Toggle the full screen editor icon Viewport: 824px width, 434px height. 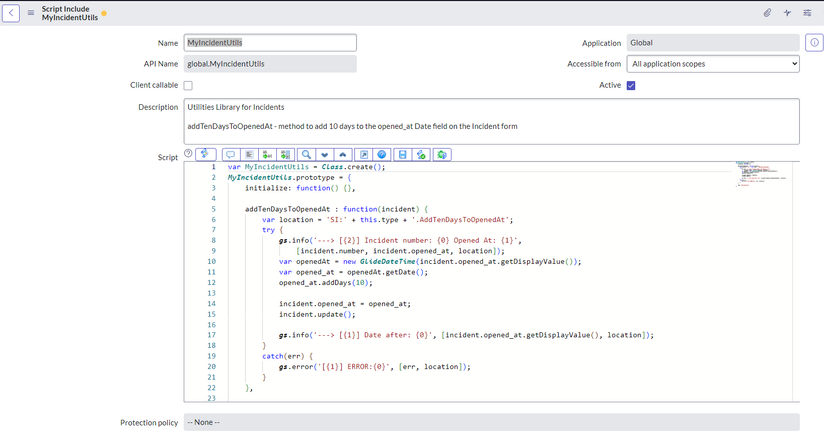pos(364,154)
